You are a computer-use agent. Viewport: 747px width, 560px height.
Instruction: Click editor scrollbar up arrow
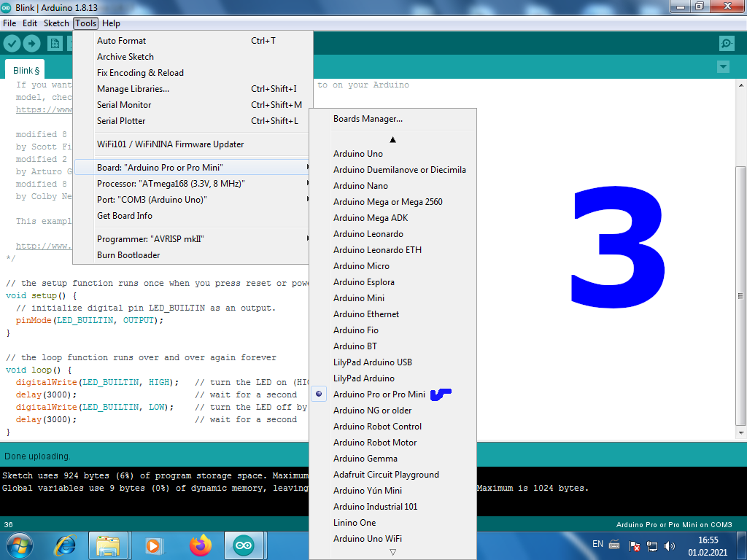[741, 85]
